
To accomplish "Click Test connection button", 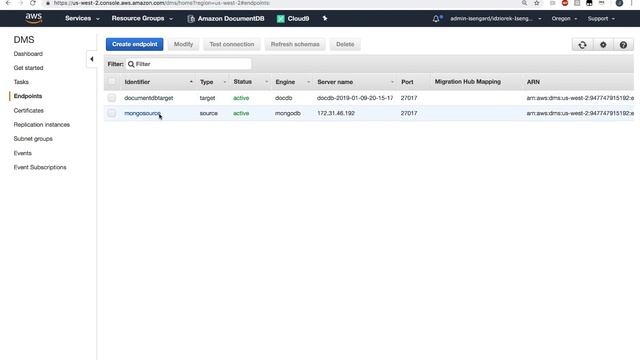I will (x=231, y=44).
